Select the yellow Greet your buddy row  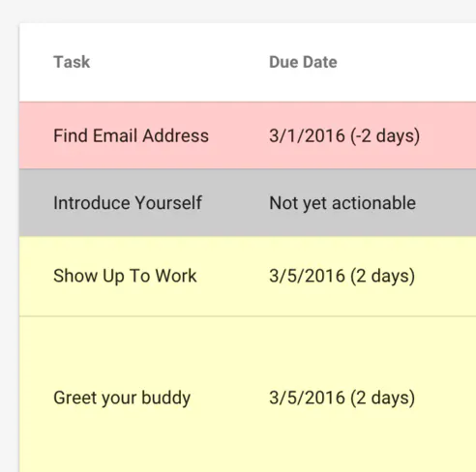248,395
